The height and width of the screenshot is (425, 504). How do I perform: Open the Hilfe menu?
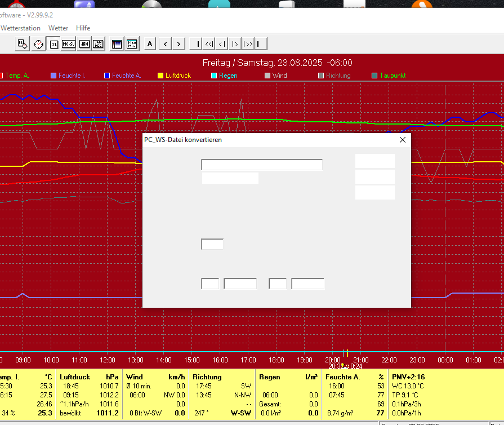pos(83,28)
